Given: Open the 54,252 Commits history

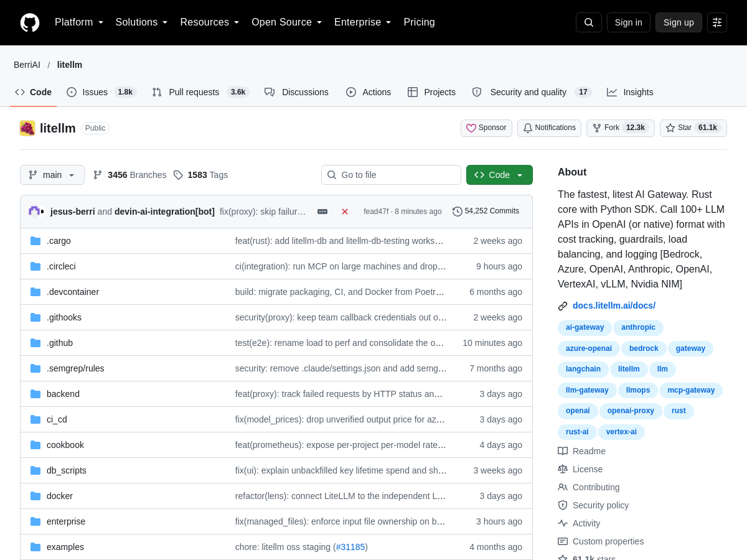Looking at the screenshot, I should click(x=486, y=212).
